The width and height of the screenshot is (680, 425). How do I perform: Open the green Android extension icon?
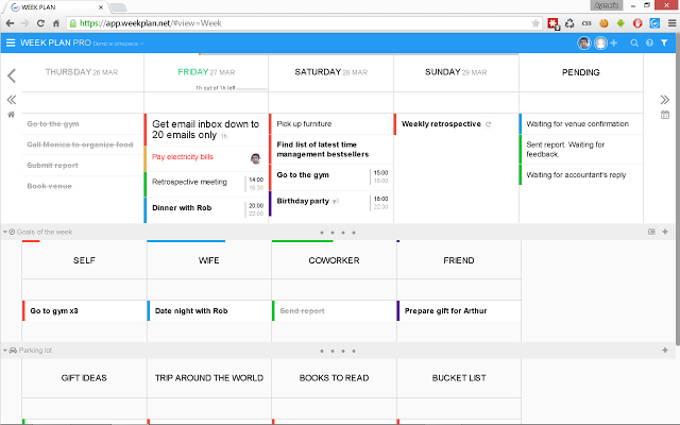point(621,23)
